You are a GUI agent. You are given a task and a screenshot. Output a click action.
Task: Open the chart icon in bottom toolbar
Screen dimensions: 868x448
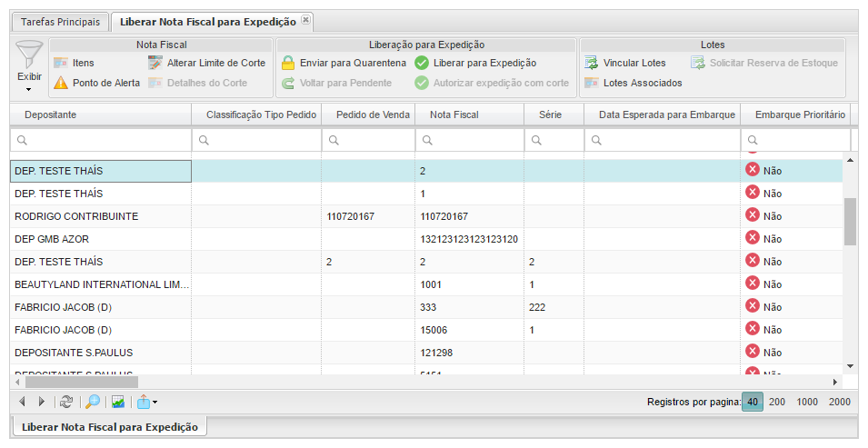click(118, 402)
